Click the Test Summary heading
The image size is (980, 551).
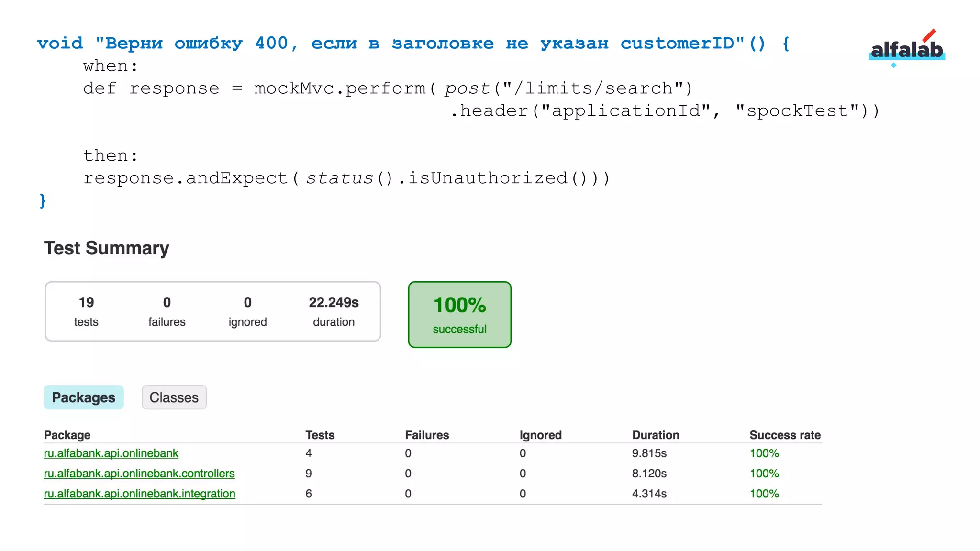[x=107, y=248]
